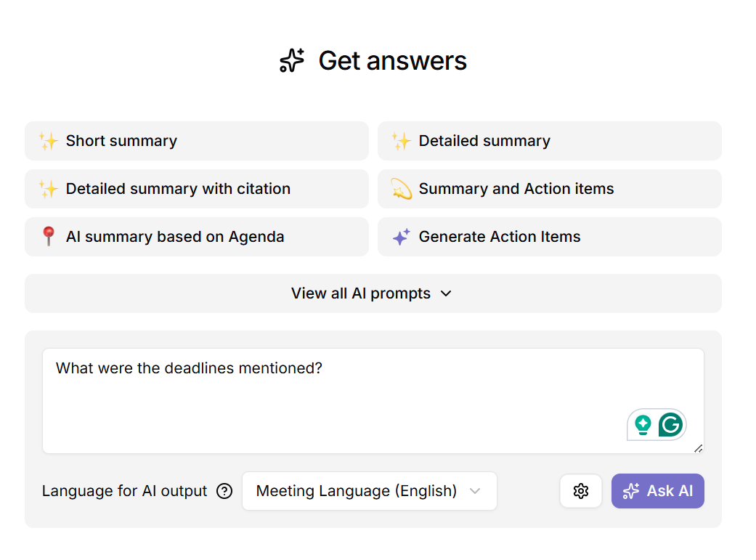This screenshot has height=560, width=756.
Task: Click the sparkles icon beside Short summary
Action: click(x=49, y=141)
